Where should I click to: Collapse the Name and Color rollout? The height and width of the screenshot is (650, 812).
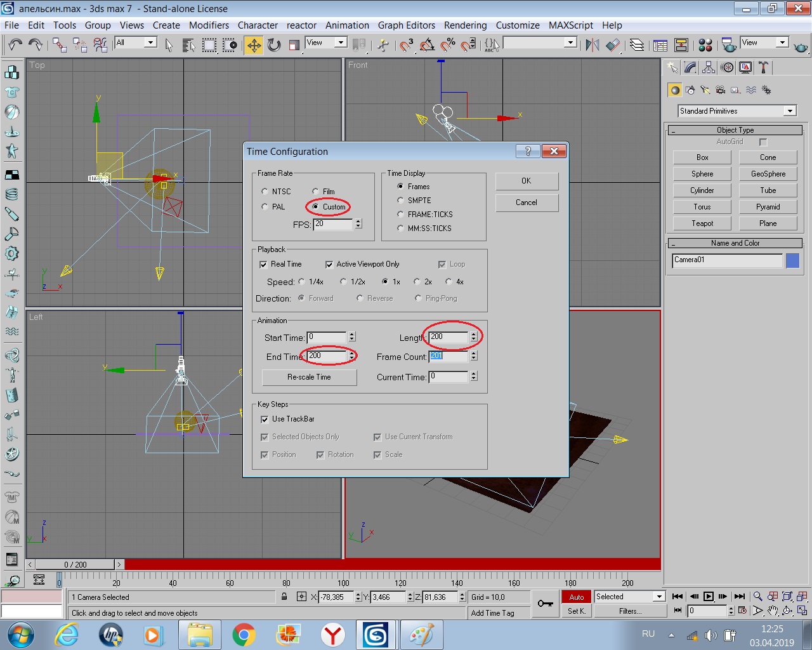(x=735, y=243)
